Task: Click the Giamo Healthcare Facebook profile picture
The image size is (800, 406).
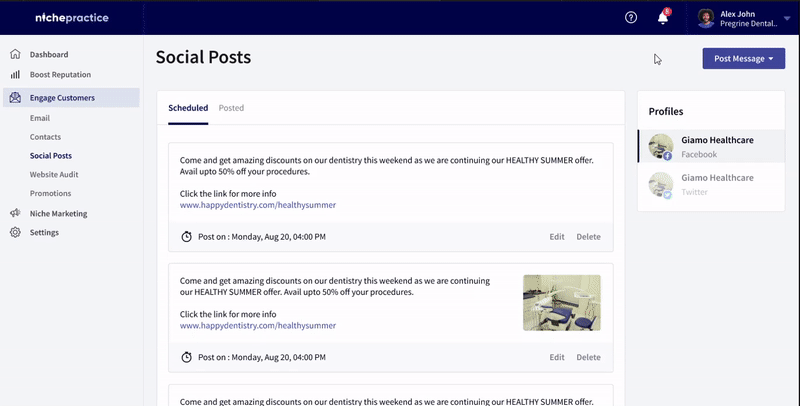Action: (x=661, y=146)
